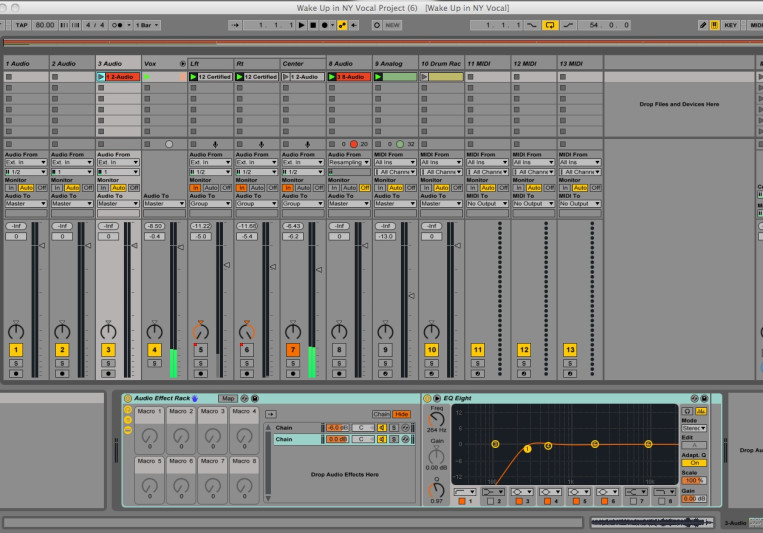
Task: Toggle the yellow Overdub button
Action: [342, 25]
